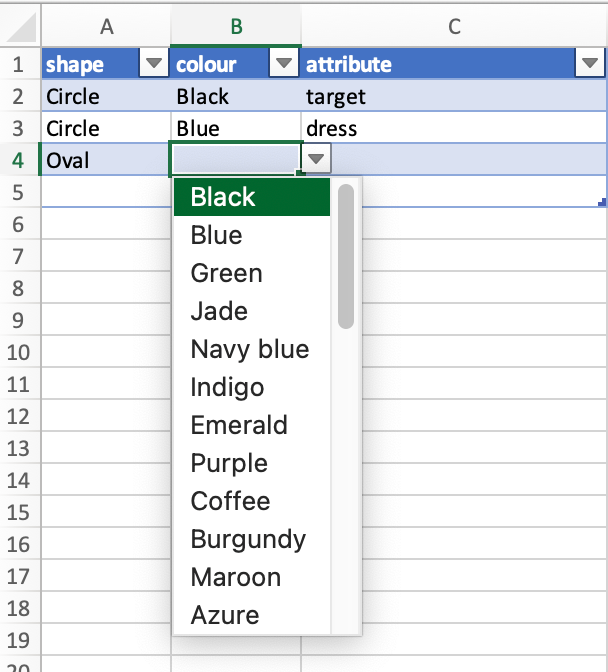Select the cell containing dress
Screen dimensions: 608x672
pos(454,128)
